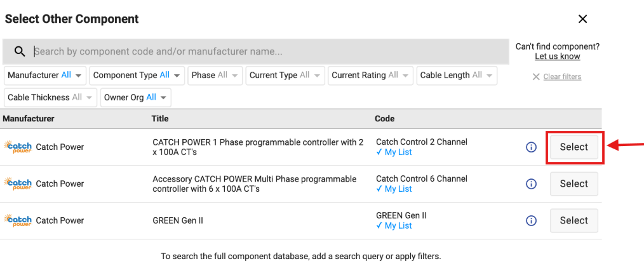The width and height of the screenshot is (644, 268).
Task: Open info for Catch Control 2 Channel
Action: point(531,147)
